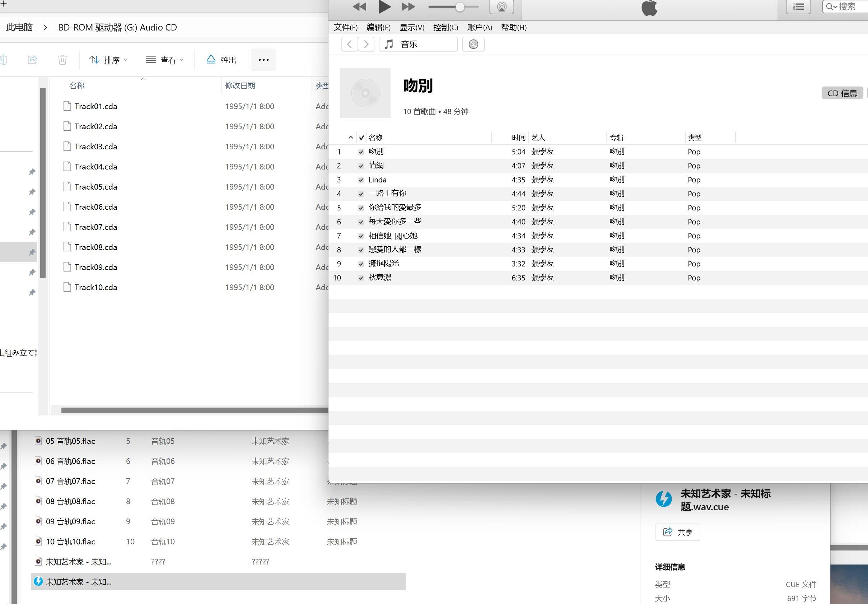The height and width of the screenshot is (604, 868).
Task: Select the 05 音轨05.flac file icon
Action: pyautogui.click(x=38, y=441)
